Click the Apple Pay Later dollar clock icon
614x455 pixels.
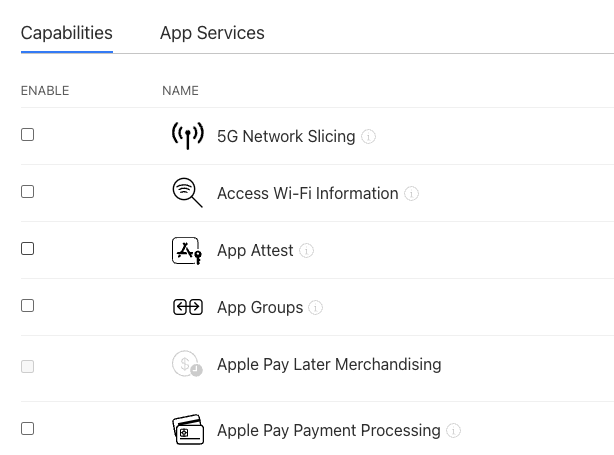click(187, 364)
